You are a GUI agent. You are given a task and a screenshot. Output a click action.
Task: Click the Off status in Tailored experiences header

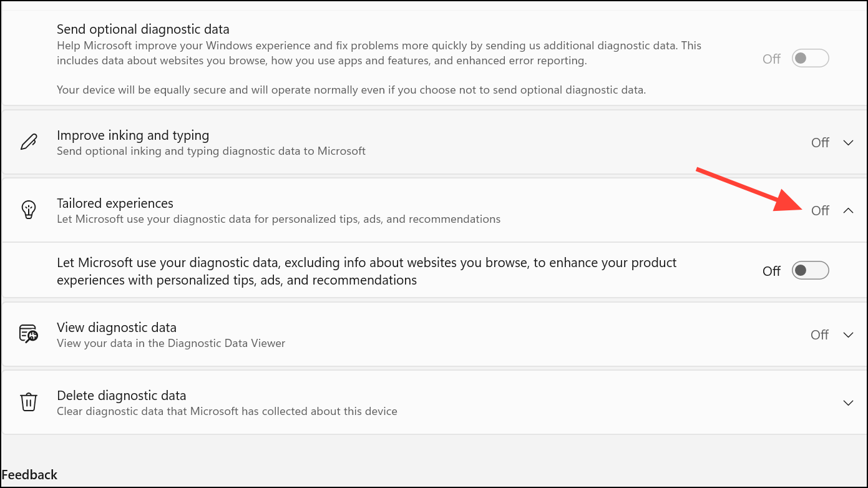pos(820,211)
